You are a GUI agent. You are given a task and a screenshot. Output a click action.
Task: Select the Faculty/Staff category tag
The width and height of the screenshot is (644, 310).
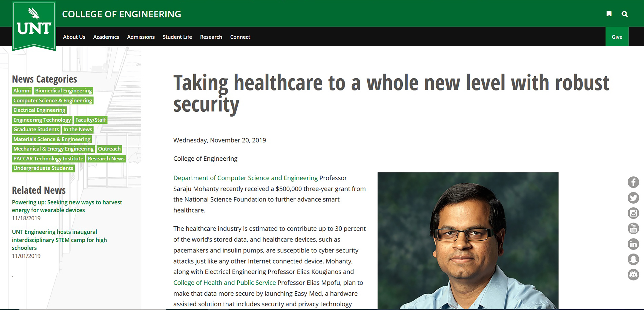pyautogui.click(x=90, y=120)
